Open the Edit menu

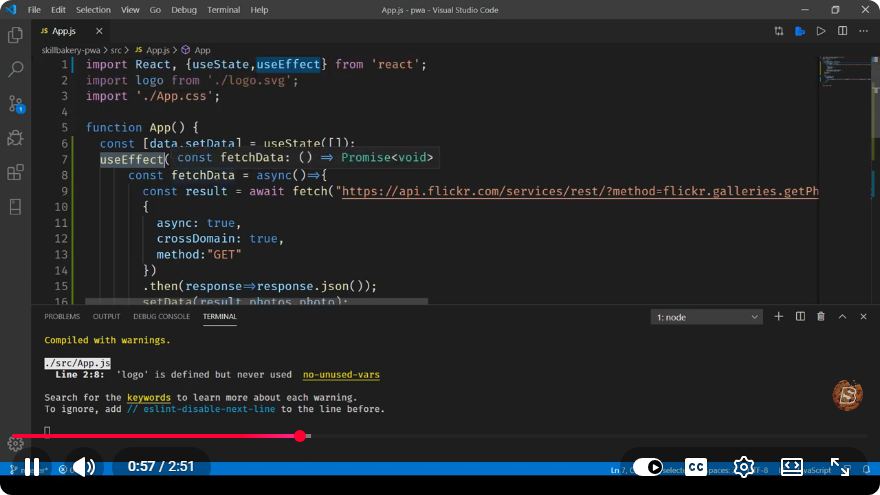(58, 10)
